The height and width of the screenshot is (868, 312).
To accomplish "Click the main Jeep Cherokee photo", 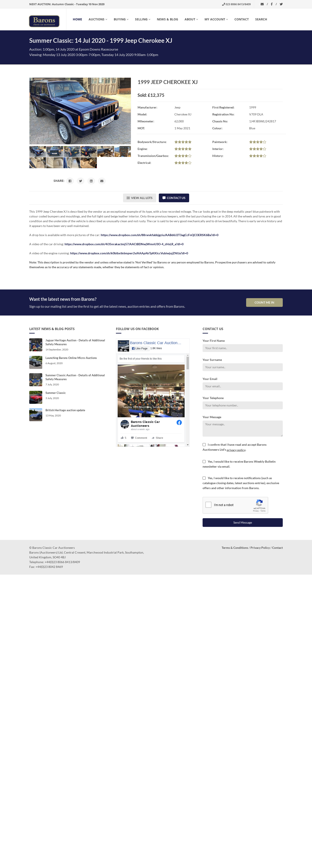I will [80, 111].
